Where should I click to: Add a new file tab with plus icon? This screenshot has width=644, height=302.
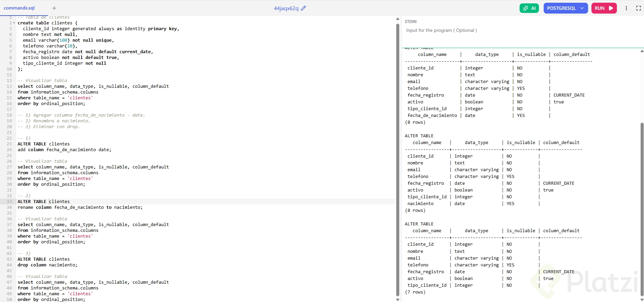[x=54, y=8]
